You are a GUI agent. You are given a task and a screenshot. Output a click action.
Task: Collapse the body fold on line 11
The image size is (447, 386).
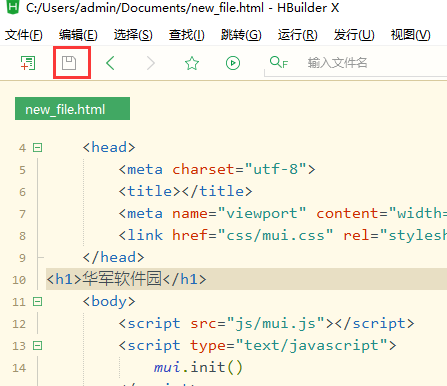[37, 302]
